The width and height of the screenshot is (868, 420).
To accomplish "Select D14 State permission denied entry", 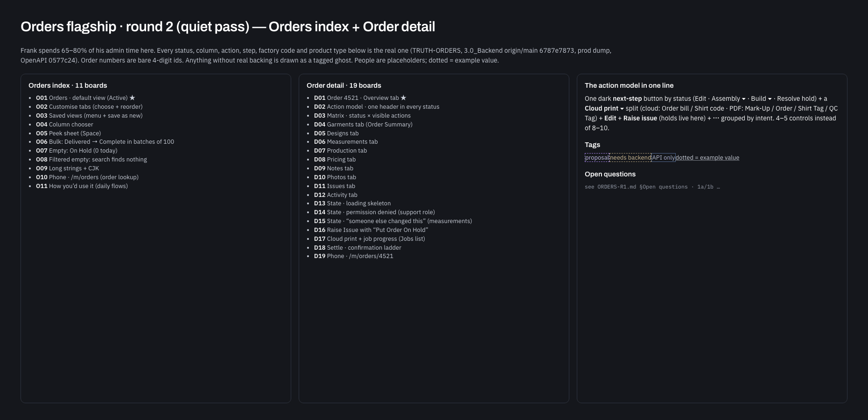I will pyautogui.click(x=374, y=212).
